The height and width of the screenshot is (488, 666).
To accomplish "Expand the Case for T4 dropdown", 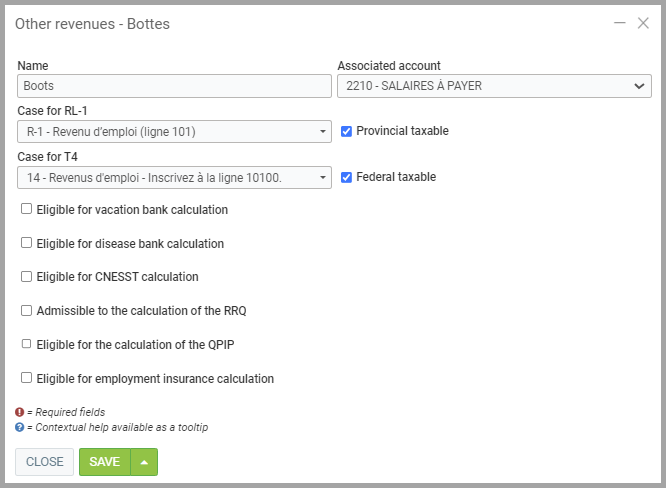I will coord(174,177).
